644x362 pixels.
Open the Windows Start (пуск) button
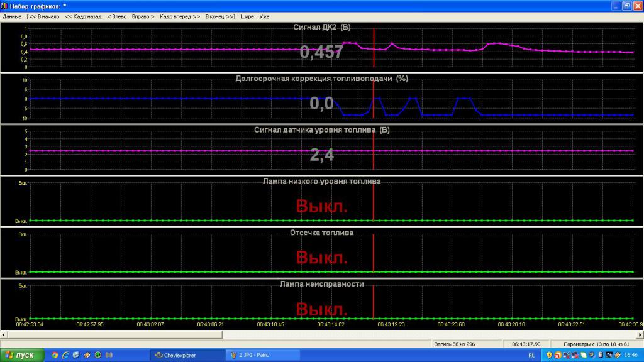[x=22, y=355]
